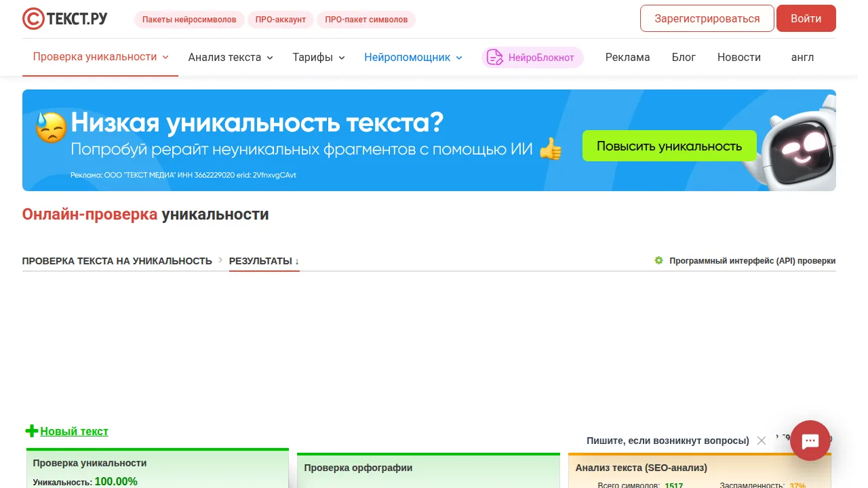Open the live chat bubble button
The height and width of the screenshot is (488, 868).
tap(810, 441)
